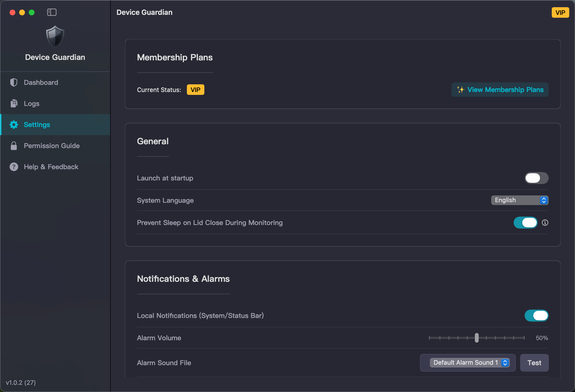Viewport: 575px width, 392px height.
Task: Click the Dashboard shield icon
Action: coord(14,82)
